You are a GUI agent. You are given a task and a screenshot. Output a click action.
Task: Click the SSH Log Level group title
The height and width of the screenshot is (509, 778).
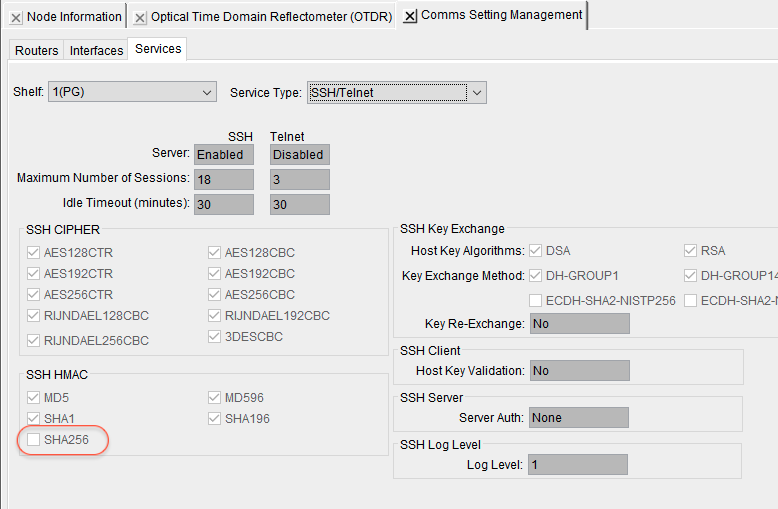(440, 445)
